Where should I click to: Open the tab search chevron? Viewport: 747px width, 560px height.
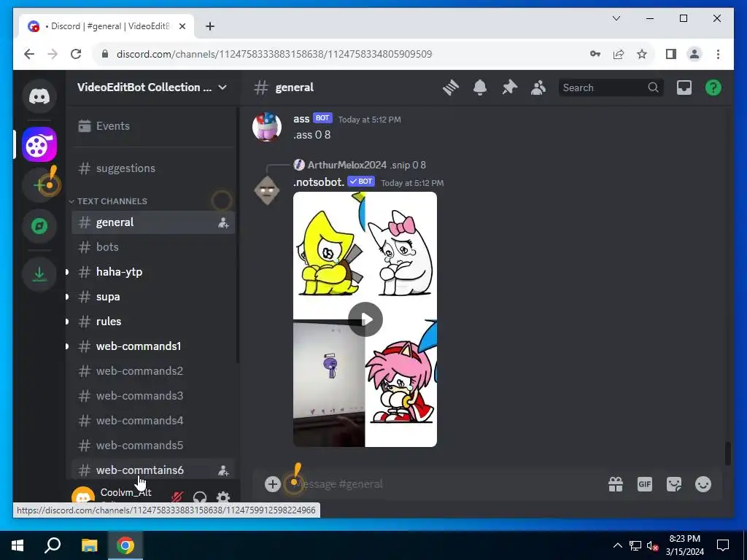click(616, 18)
